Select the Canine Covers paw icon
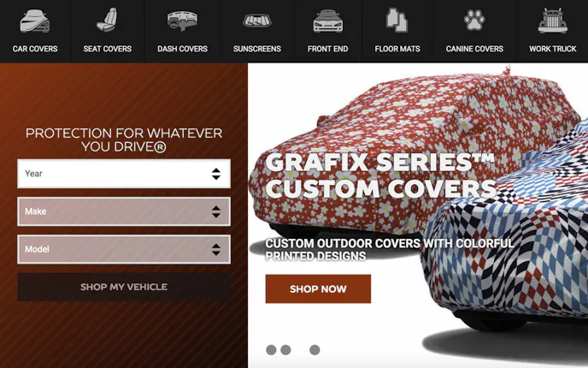Viewport: 588px width, 368px height. coord(474,21)
